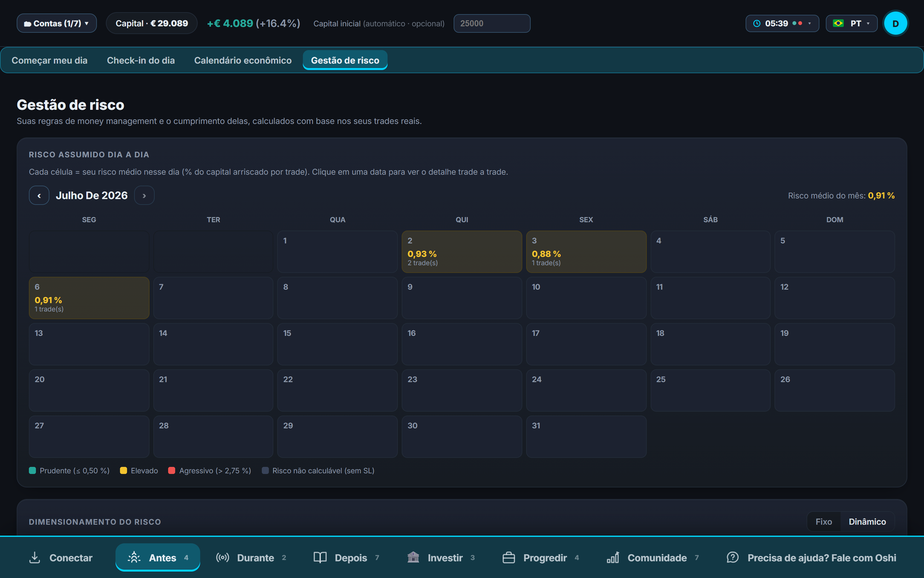The width and height of the screenshot is (924, 578).
Task: Switch risk sizing to Fixo
Action: coord(824,521)
